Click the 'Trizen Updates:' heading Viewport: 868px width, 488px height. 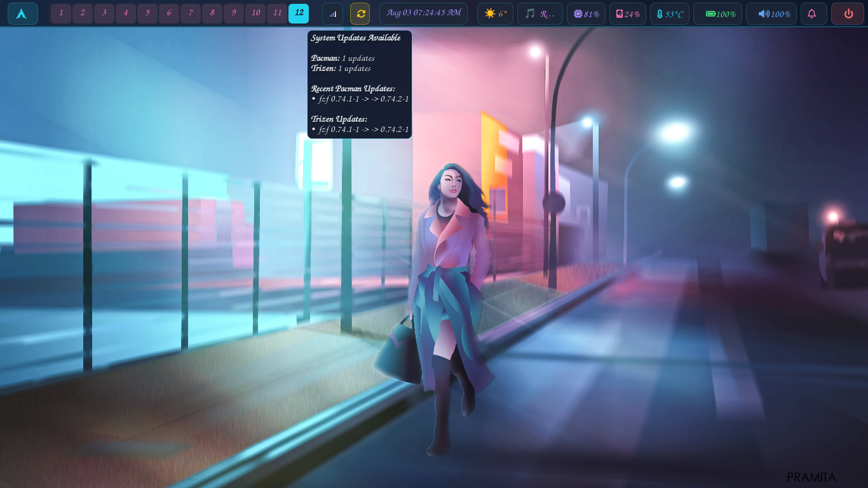[339, 119]
